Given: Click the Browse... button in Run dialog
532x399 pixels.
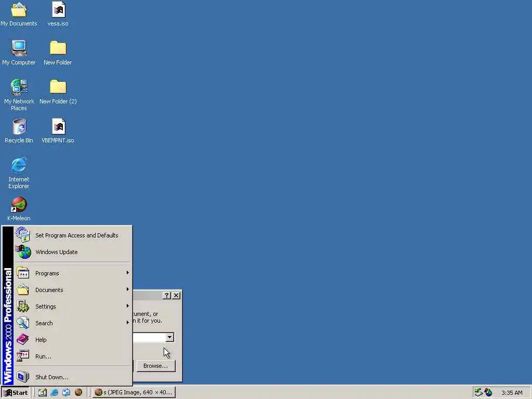Looking at the screenshot, I should [x=156, y=366].
